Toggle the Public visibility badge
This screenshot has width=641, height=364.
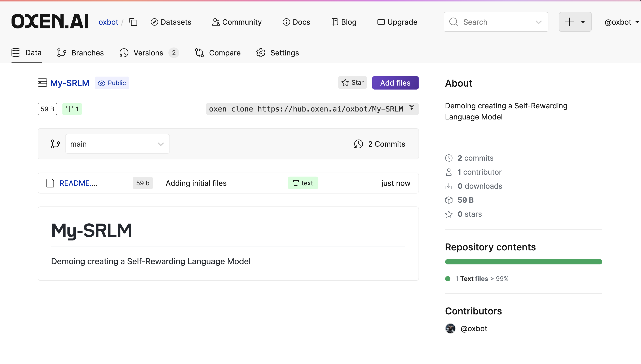click(x=112, y=83)
